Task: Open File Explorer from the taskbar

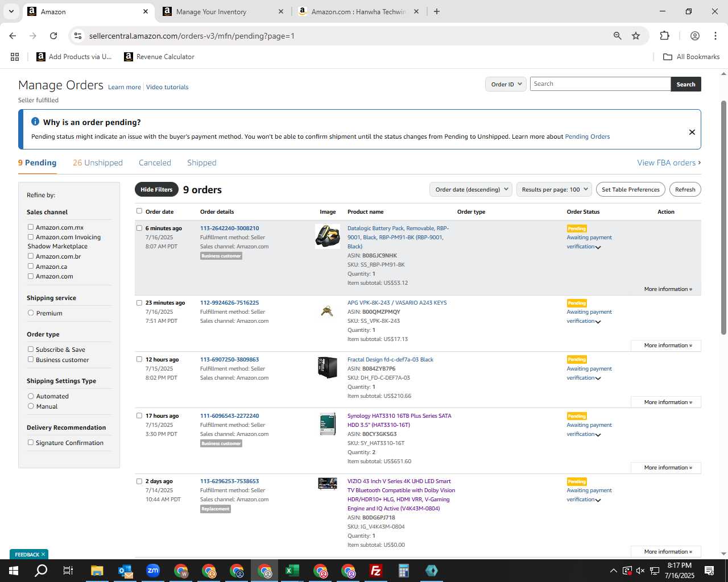Action: [97, 570]
